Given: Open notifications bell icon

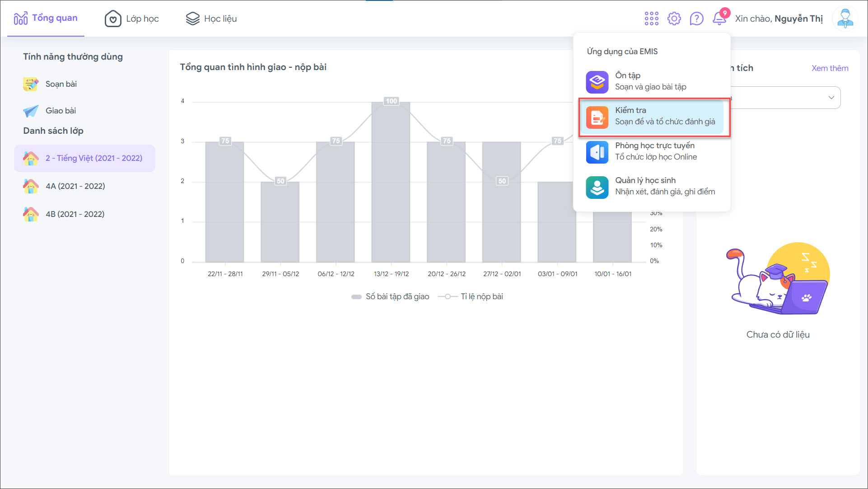Looking at the screenshot, I should [x=719, y=19].
